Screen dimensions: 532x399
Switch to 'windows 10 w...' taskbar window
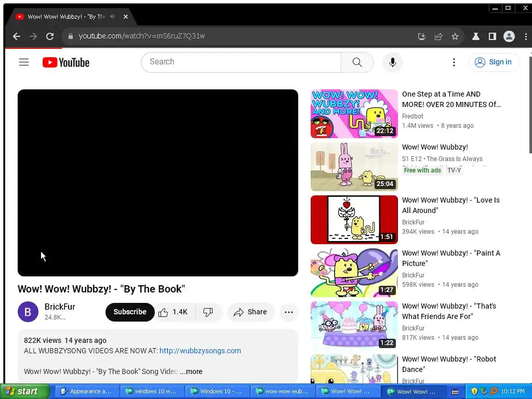152,392
